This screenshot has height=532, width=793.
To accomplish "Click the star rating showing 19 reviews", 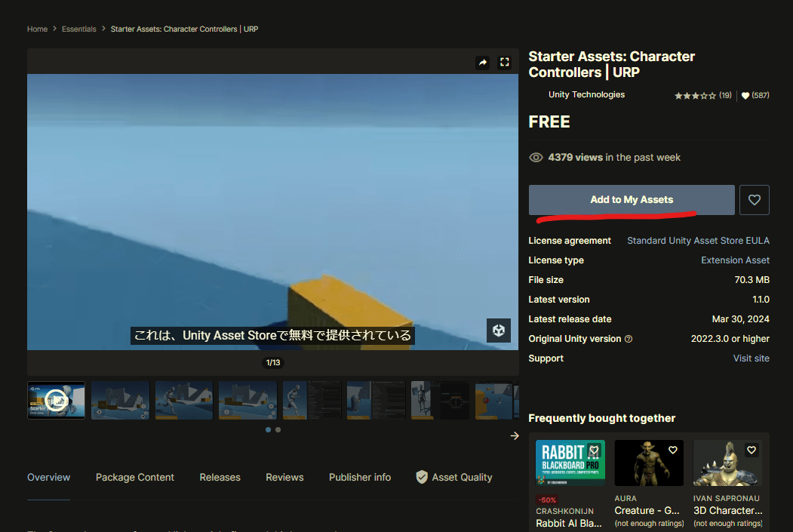I will point(695,96).
